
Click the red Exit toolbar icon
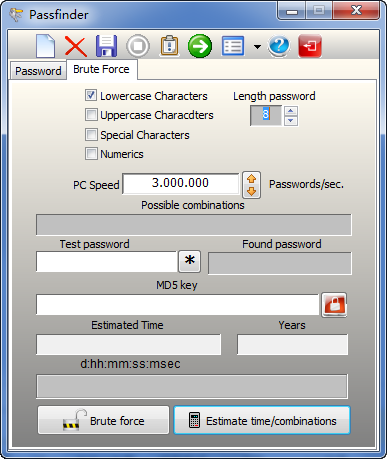(310, 46)
